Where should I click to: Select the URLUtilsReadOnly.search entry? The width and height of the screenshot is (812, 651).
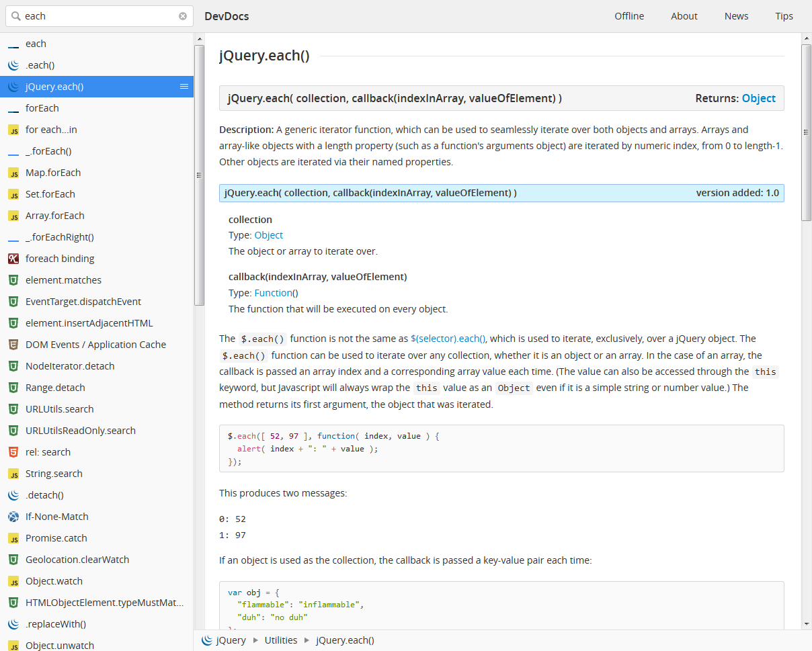(x=97, y=431)
